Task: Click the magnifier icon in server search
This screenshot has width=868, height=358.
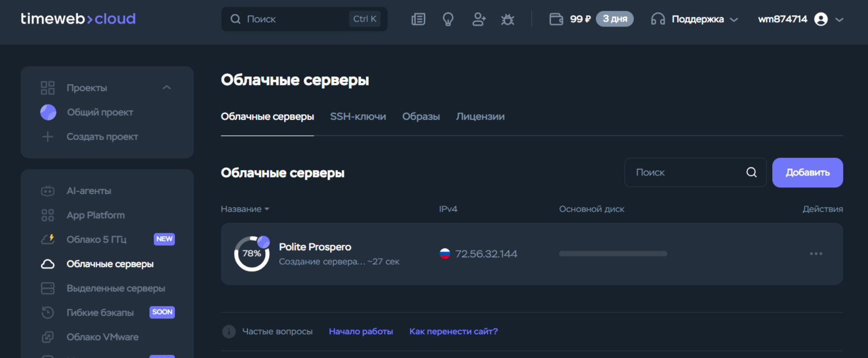Action: [752, 172]
